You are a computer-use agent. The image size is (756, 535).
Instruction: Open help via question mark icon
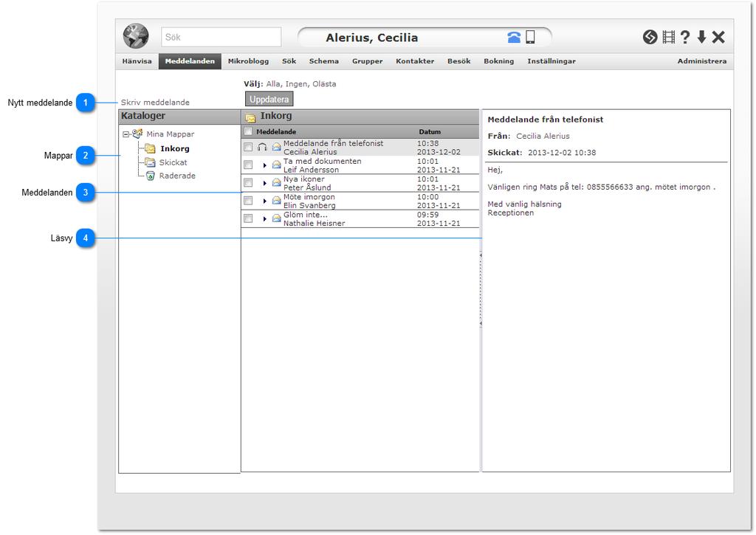point(684,37)
